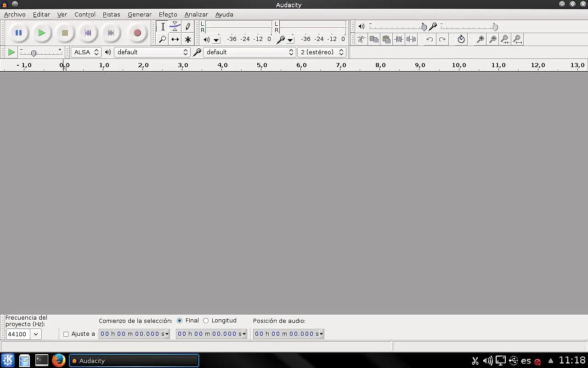The width and height of the screenshot is (588, 368).
Task: Skip to end of project
Action: click(x=111, y=33)
